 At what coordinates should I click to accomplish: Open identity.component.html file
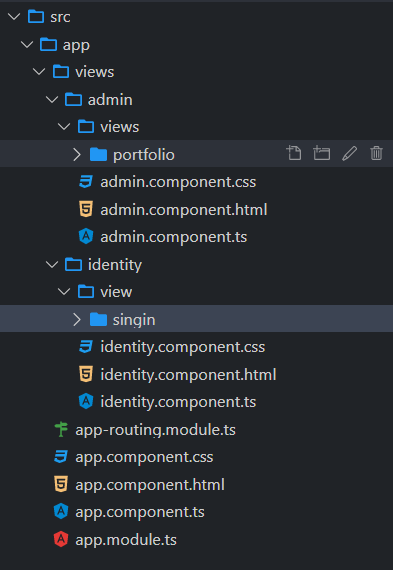[x=188, y=375]
